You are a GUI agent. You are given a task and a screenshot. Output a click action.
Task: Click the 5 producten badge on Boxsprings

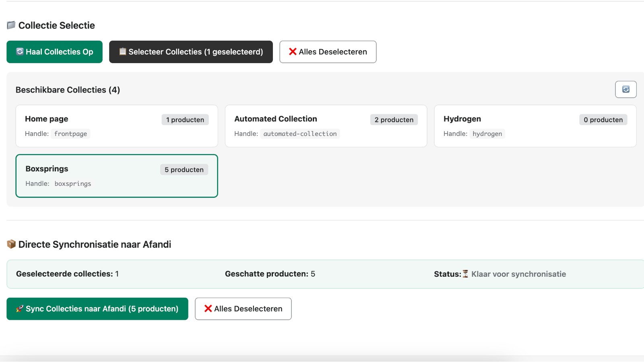pos(184,169)
